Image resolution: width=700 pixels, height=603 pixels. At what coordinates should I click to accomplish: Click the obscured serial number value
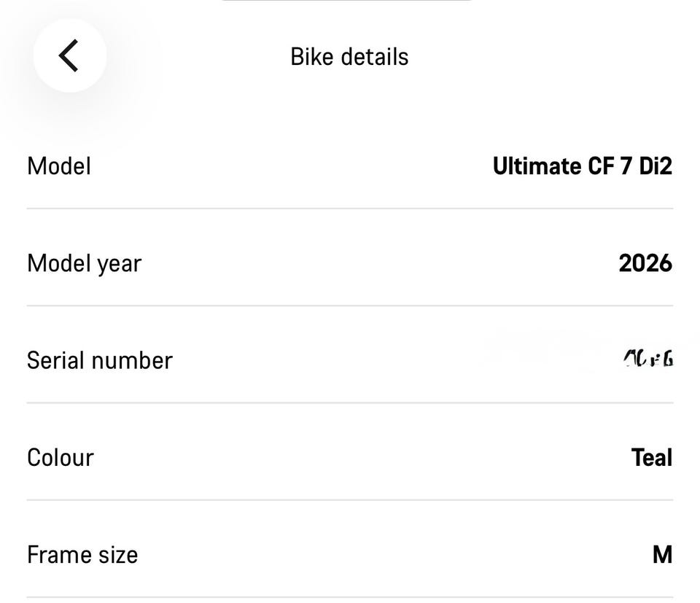tap(647, 359)
